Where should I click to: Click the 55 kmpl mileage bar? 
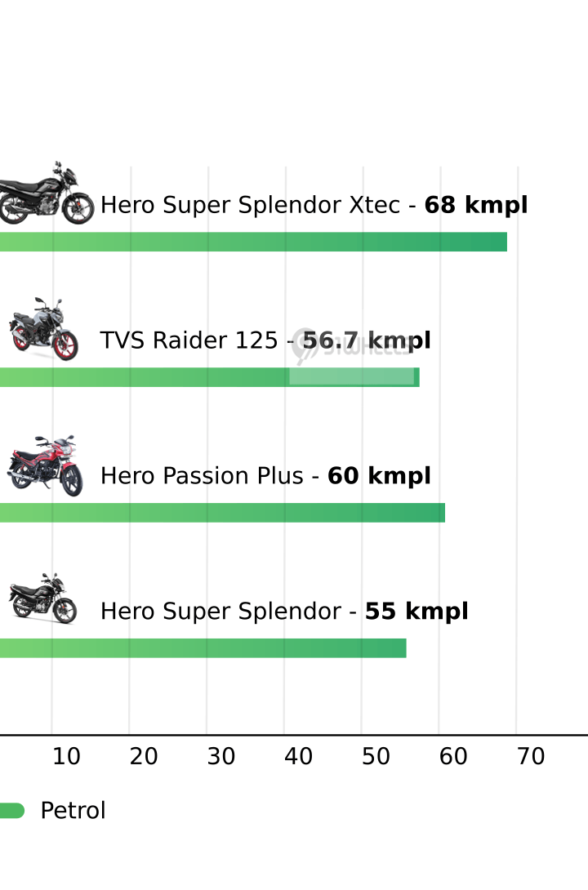tap(203, 648)
